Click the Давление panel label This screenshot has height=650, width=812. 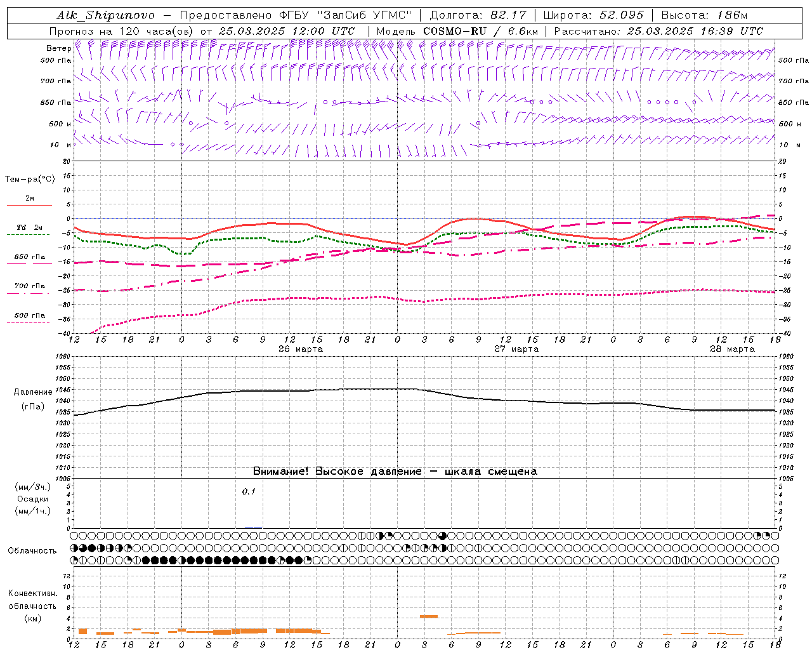33,392
